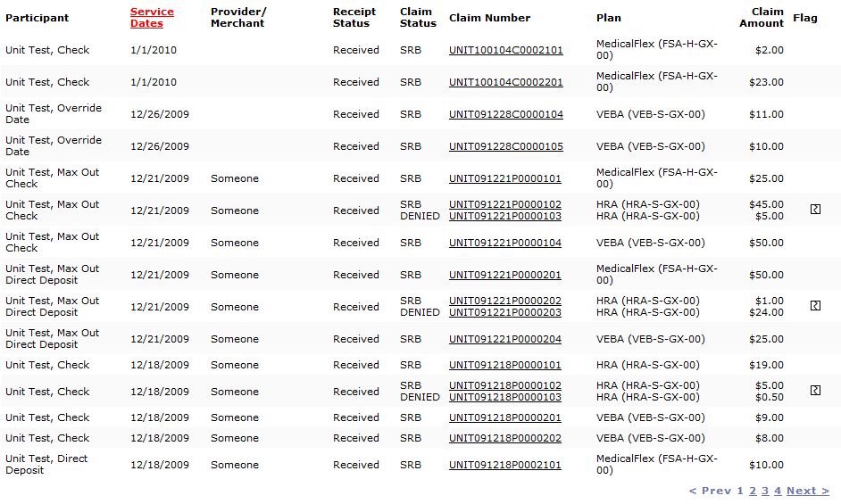The image size is (841, 504).
Task: Open claim UNIT091221P0000101
Action: tap(505, 178)
